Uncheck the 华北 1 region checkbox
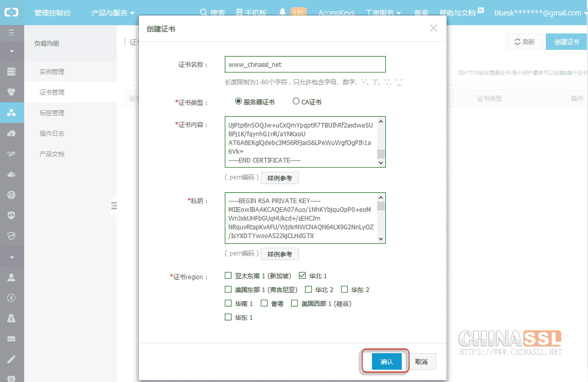This screenshot has height=382, width=588. tap(302, 276)
